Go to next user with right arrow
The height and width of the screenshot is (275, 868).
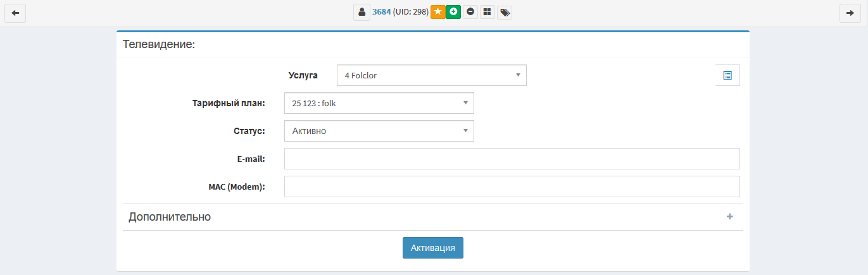pos(850,13)
